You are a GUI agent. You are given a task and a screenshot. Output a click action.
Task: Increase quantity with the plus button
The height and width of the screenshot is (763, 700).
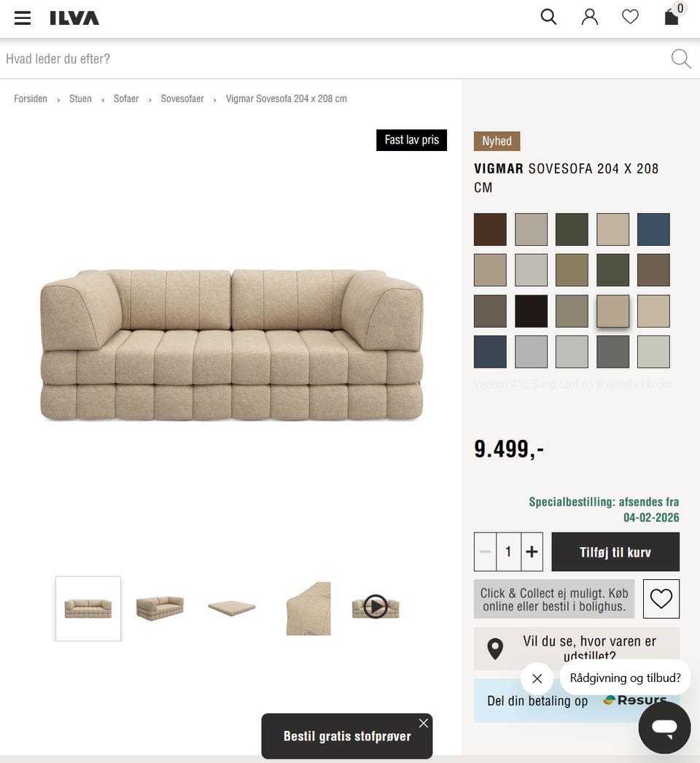[532, 551]
